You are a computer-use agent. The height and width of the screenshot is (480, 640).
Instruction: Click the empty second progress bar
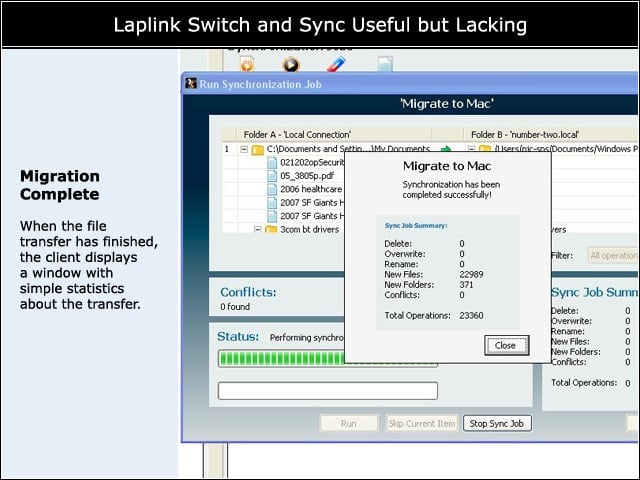point(328,391)
